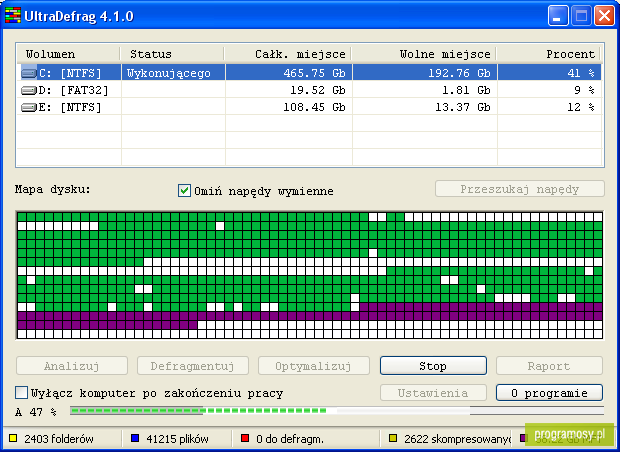Sort by Procent column header
The width and height of the screenshot is (620, 452).
pyautogui.click(x=548, y=54)
